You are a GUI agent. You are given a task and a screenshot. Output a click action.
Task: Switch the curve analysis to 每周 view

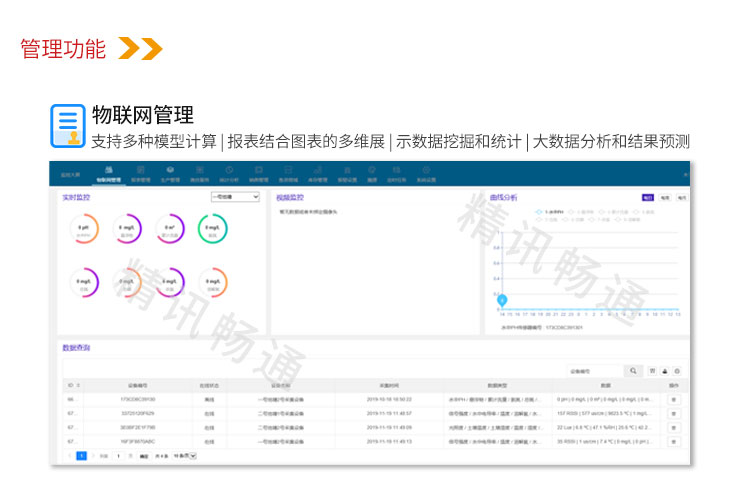coord(665,198)
